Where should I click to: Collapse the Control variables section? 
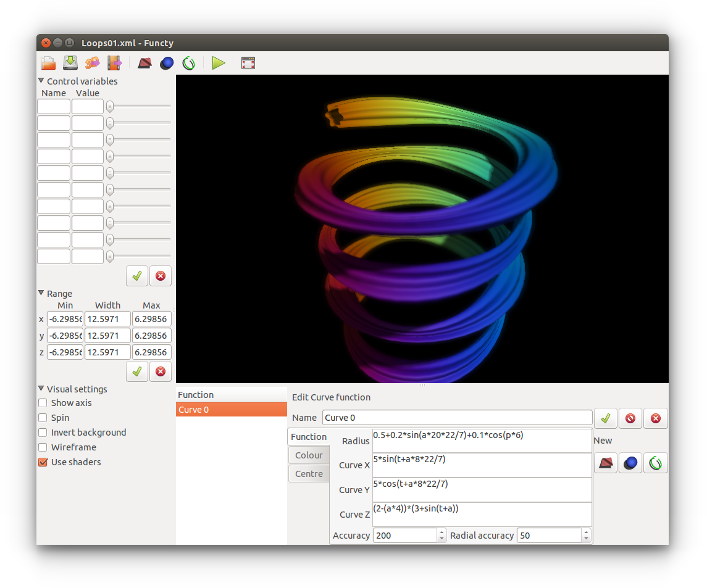point(41,81)
